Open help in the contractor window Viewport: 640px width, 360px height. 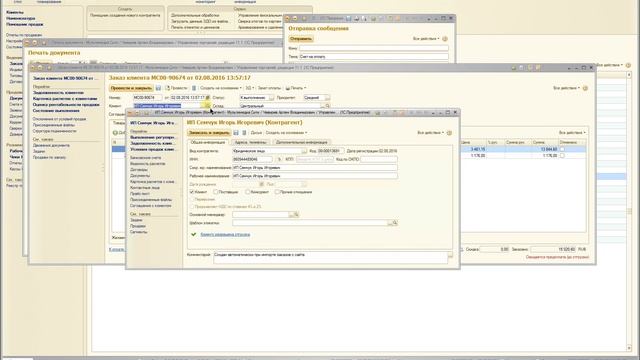(x=449, y=133)
